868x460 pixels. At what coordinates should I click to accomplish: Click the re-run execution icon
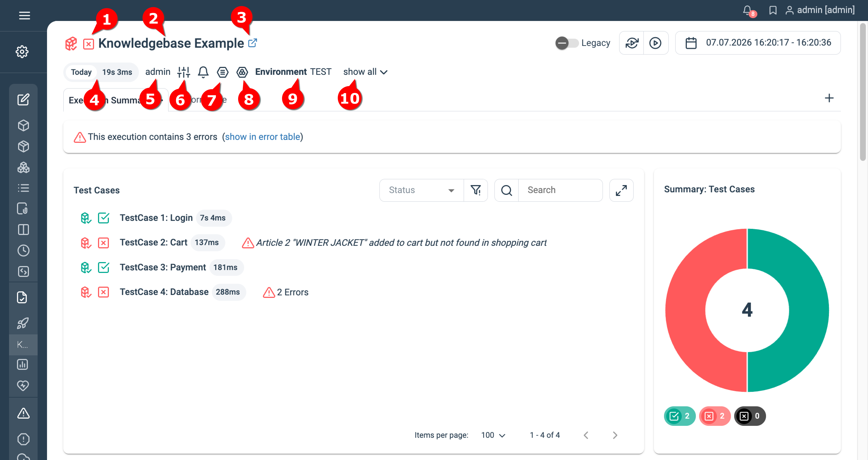tap(632, 43)
